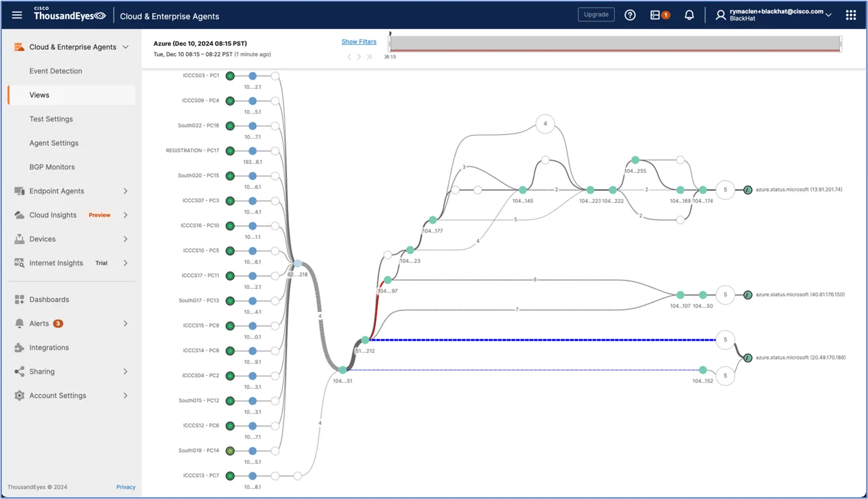This screenshot has height=499, width=868.
Task: Open BGP Monitors page
Action: click(52, 167)
